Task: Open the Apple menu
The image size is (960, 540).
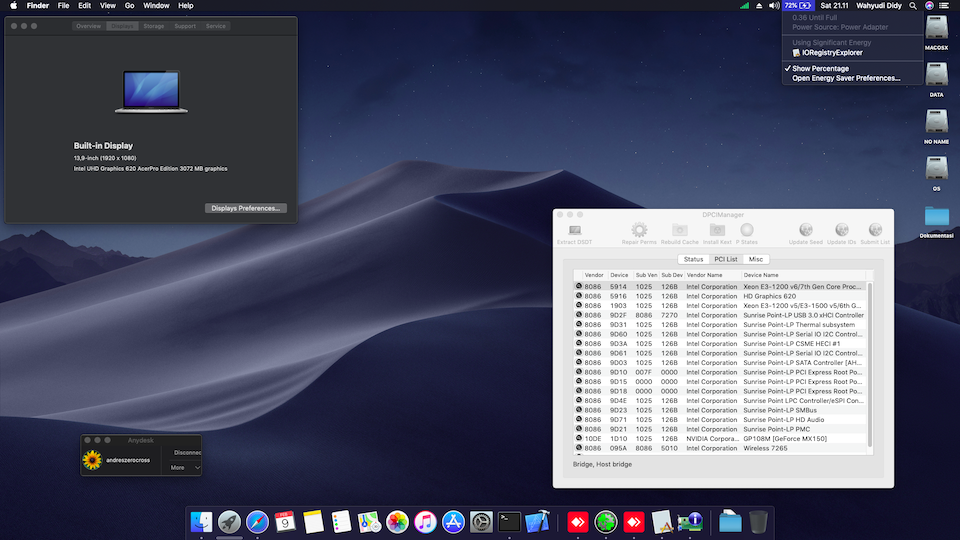Action: pyautogui.click(x=13, y=6)
